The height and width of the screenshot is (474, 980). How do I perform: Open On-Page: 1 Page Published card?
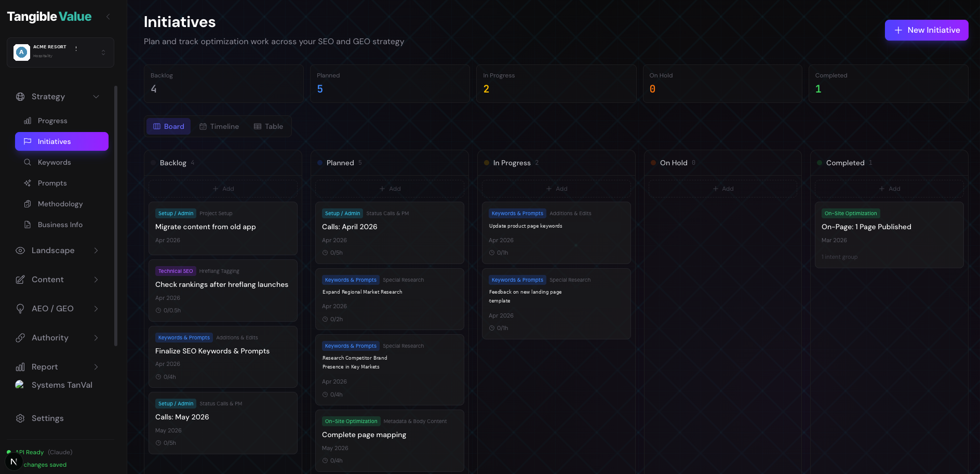pos(889,235)
